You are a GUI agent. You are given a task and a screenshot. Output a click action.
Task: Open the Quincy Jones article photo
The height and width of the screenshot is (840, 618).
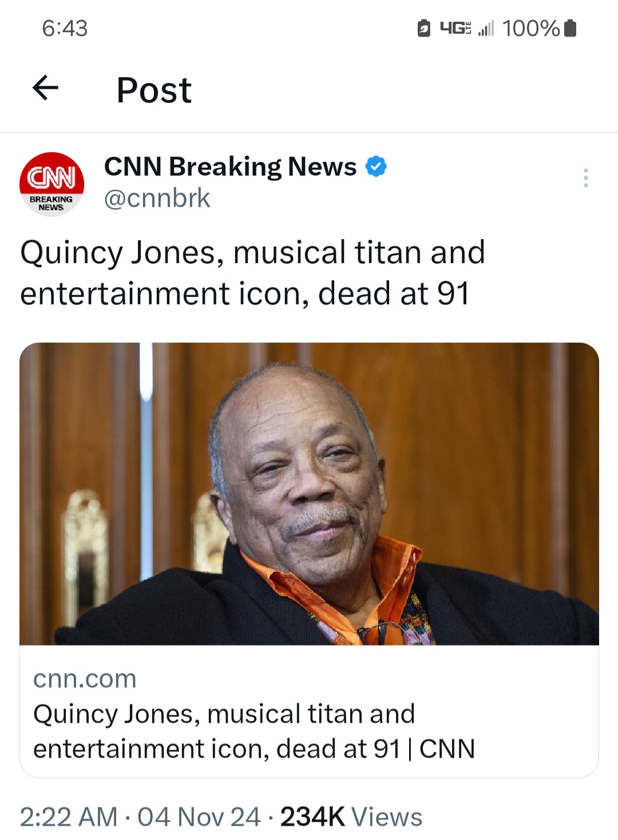pyautogui.click(x=309, y=494)
